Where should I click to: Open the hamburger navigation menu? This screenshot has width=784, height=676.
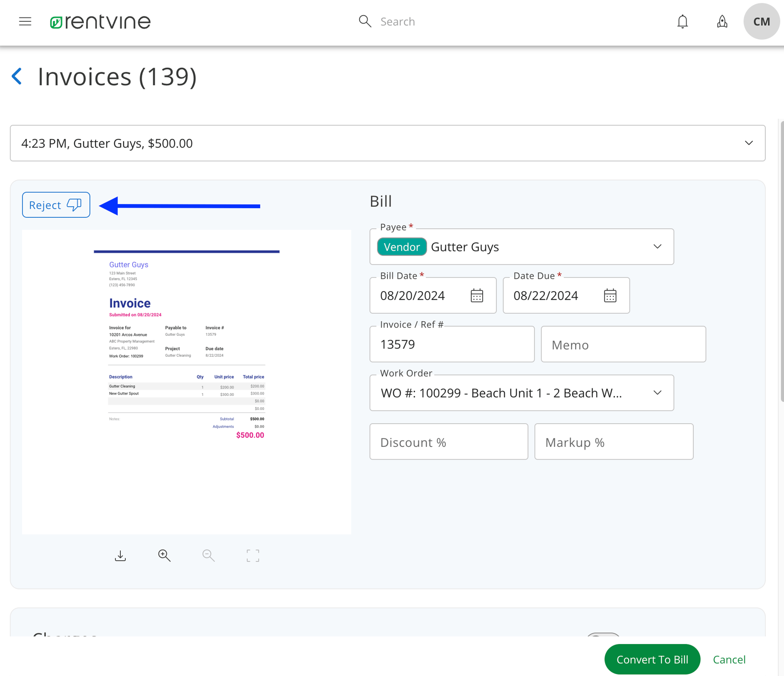click(x=25, y=21)
